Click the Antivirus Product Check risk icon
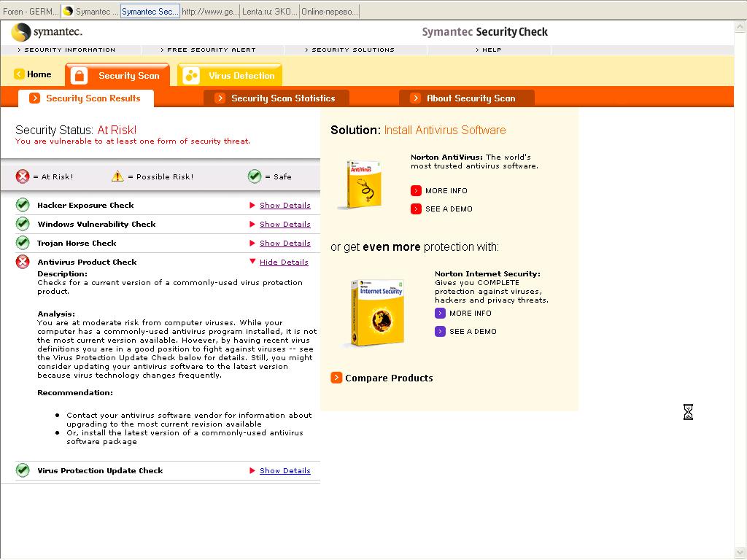 [x=23, y=262]
